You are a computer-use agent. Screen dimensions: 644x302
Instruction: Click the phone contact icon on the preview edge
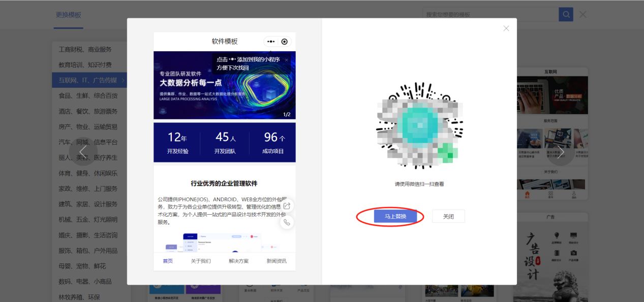coord(287,222)
